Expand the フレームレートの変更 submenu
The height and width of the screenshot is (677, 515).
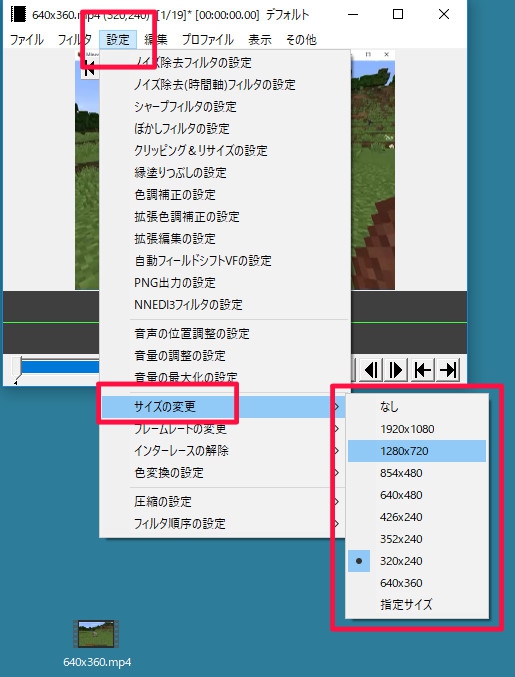pos(222,429)
